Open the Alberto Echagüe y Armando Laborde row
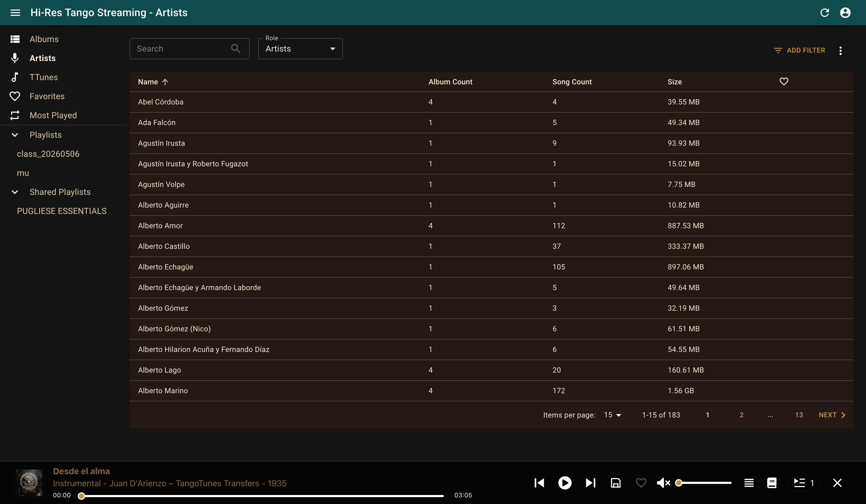The height and width of the screenshot is (504, 866). click(x=491, y=287)
